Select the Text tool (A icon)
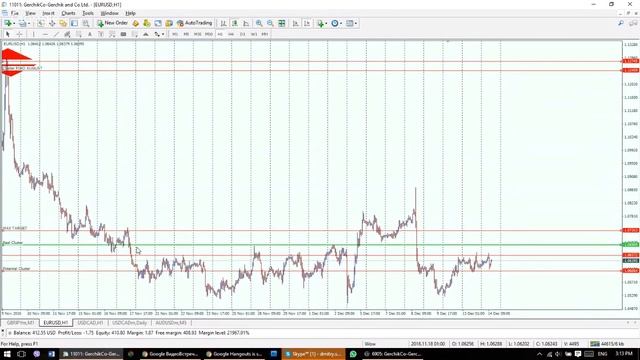Image resolution: width=640 pixels, height=360 pixels. click(90, 34)
